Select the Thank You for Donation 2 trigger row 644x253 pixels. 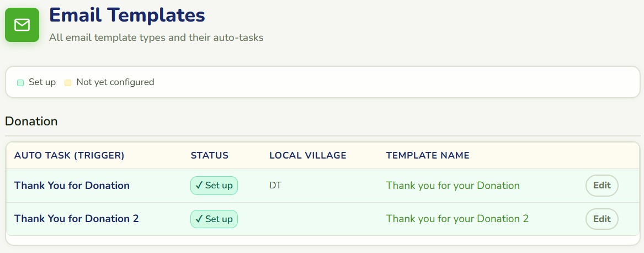[x=322, y=219]
